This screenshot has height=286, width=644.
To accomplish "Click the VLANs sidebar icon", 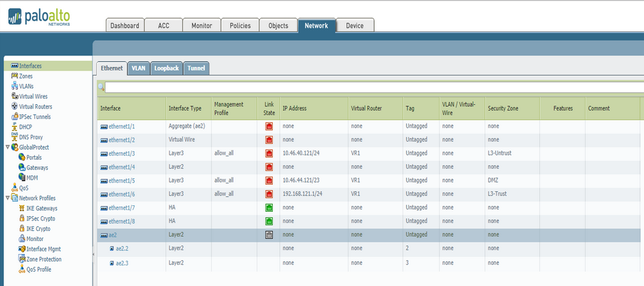I will 14,86.
